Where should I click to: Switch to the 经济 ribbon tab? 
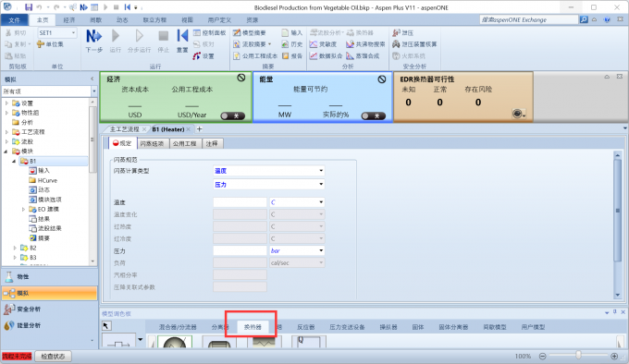point(69,20)
